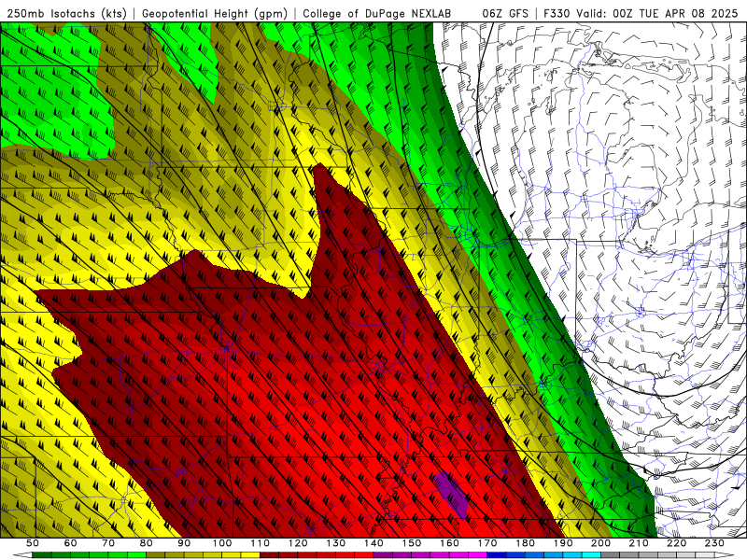Click the '50' label on the color scale

point(33,543)
